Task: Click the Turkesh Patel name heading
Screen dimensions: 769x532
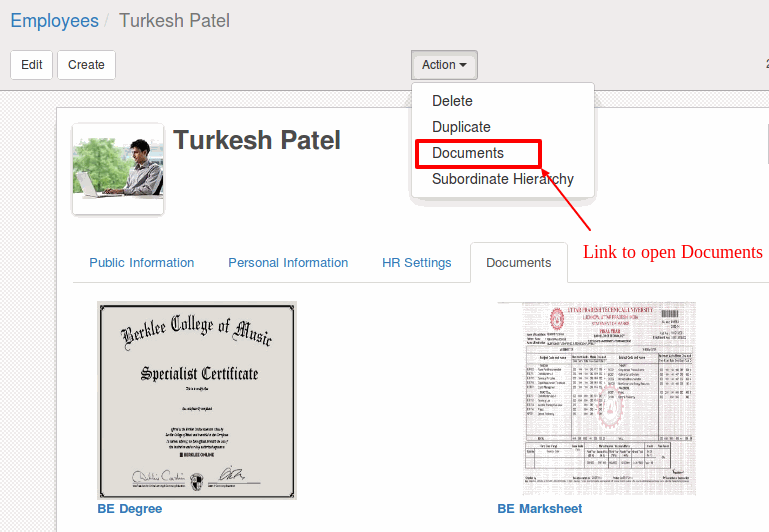Action: click(x=257, y=140)
